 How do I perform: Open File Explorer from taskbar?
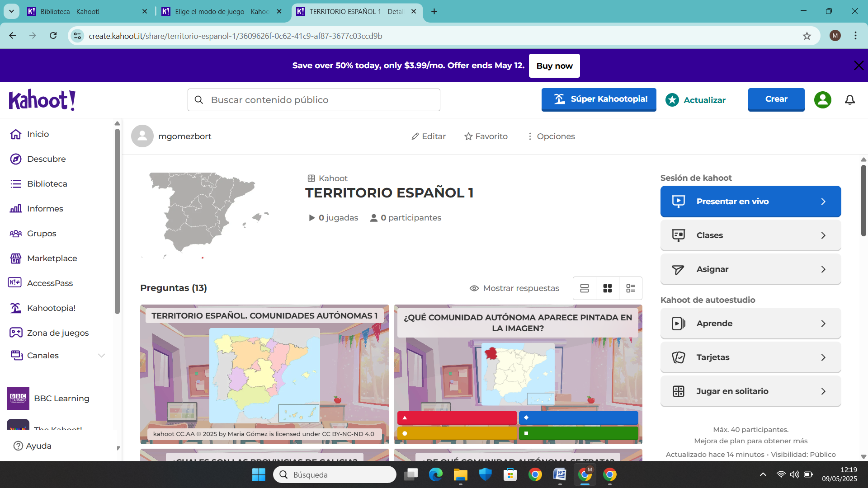460,474
